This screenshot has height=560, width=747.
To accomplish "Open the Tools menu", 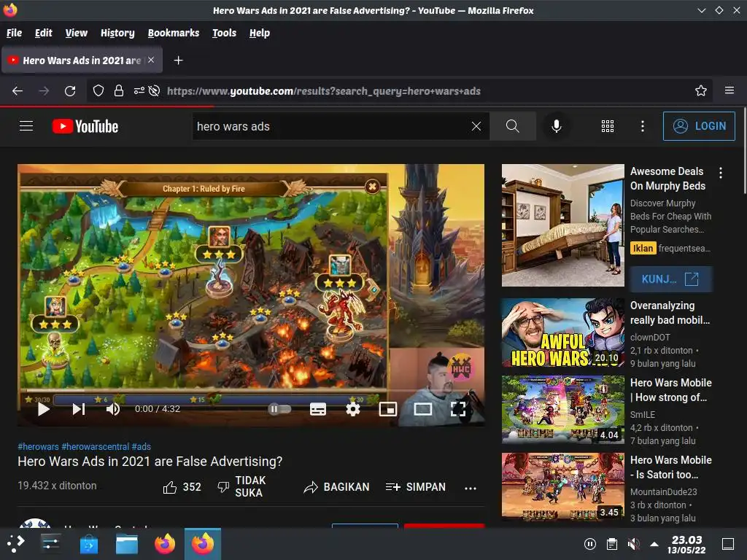I will [224, 33].
